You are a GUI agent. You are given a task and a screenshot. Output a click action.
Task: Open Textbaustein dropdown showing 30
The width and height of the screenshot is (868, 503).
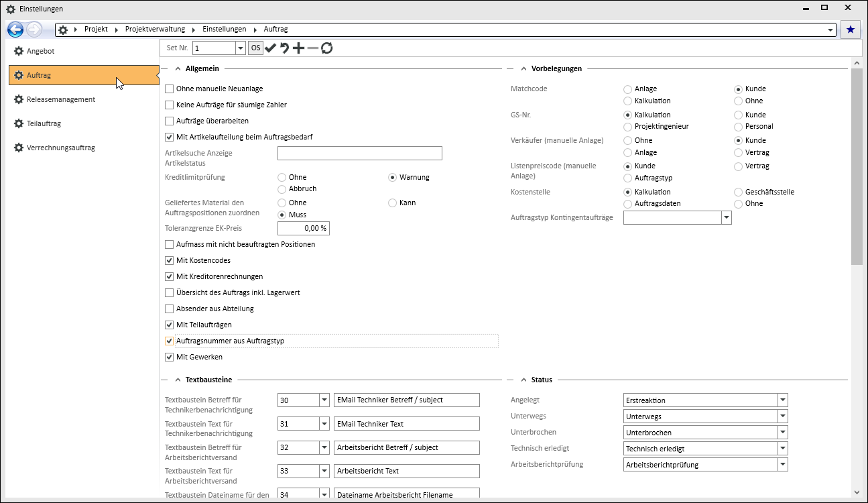[324, 400]
